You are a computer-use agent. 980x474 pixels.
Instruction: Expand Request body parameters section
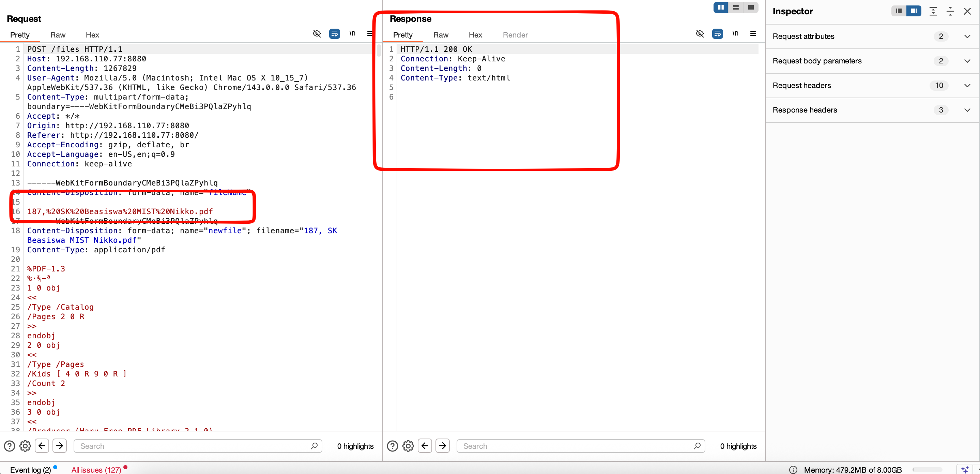click(x=967, y=61)
